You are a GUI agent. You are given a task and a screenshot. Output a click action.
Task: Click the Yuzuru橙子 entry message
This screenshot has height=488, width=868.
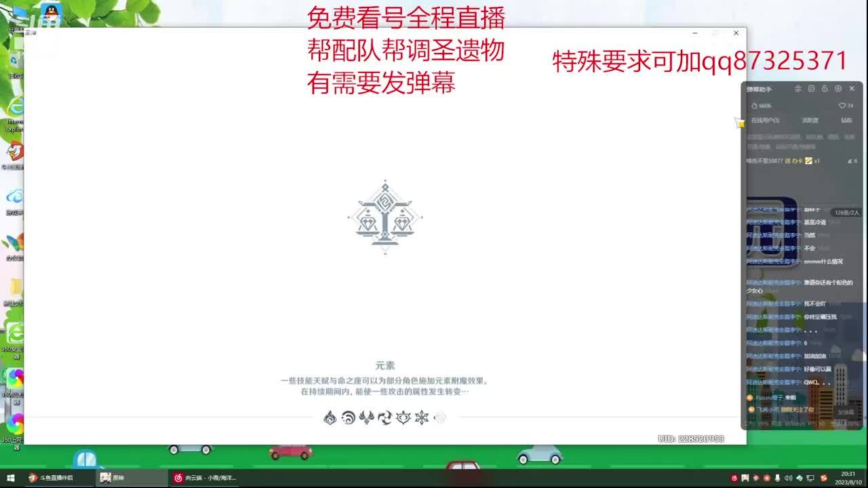771,398
